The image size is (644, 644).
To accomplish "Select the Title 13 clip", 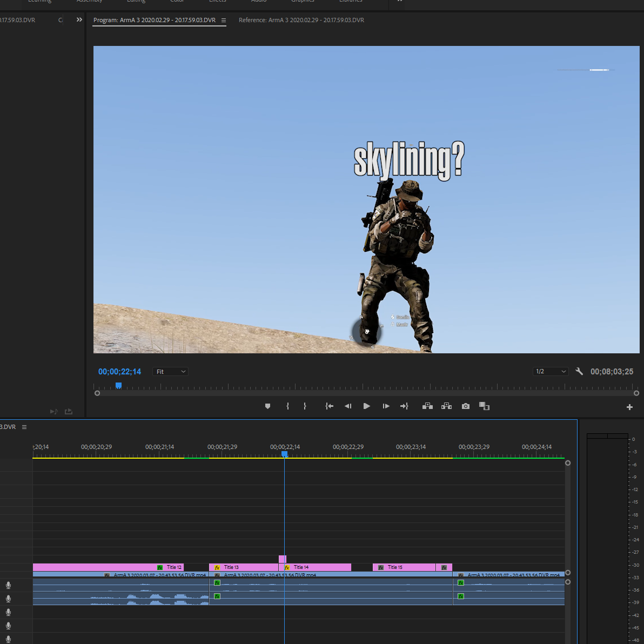I will point(243,567).
